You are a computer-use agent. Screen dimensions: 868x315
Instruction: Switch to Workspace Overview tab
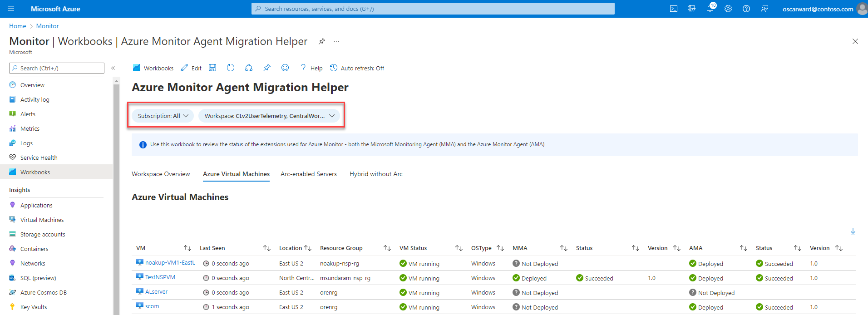(161, 174)
